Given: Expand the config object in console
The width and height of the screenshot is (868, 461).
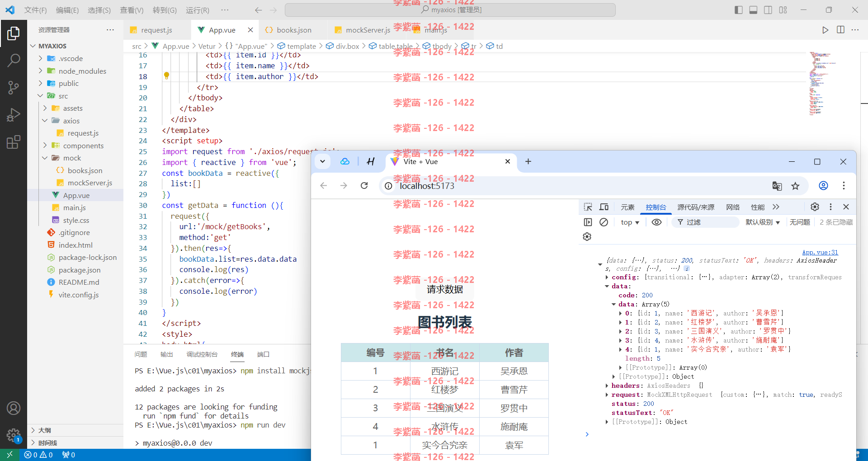Looking at the screenshot, I should tap(607, 277).
